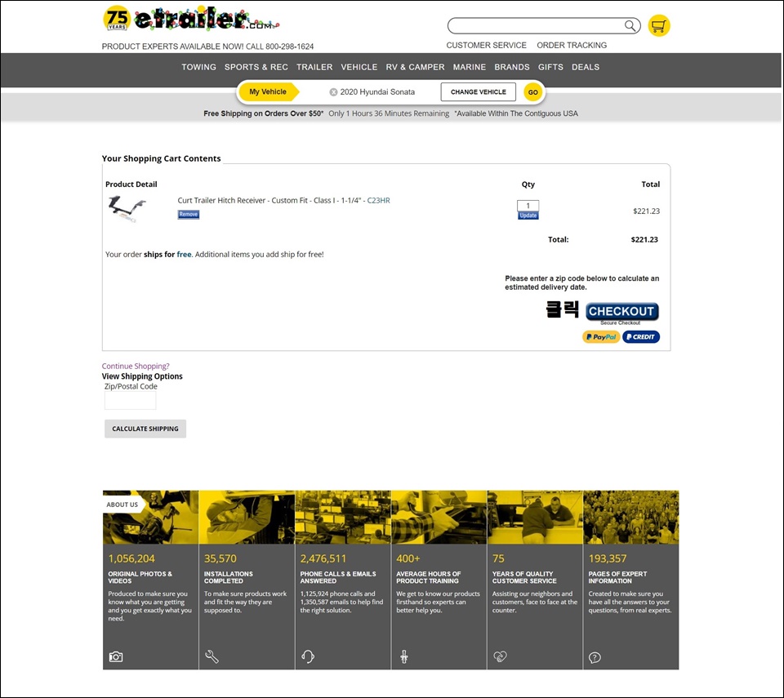This screenshot has width=784, height=698.
Task: Click the About Us tag
Action: pos(122,505)
